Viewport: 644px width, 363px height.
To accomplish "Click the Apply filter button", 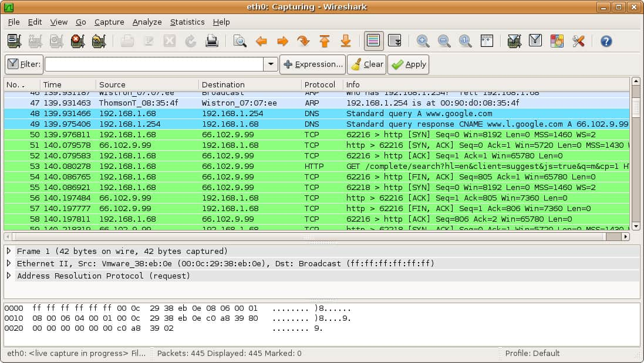I will click(x=408, y=64).
